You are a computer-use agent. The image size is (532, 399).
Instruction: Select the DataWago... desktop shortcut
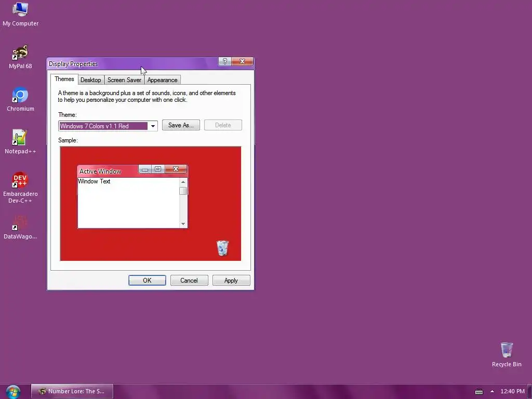(20, 228)
